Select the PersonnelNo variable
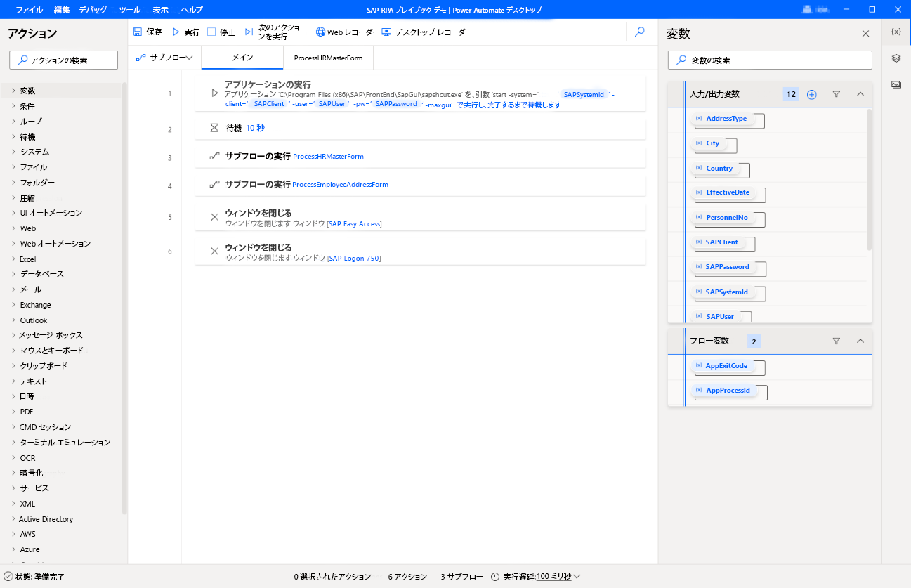Viewport: 911px width, 588px height. [726, 218]
